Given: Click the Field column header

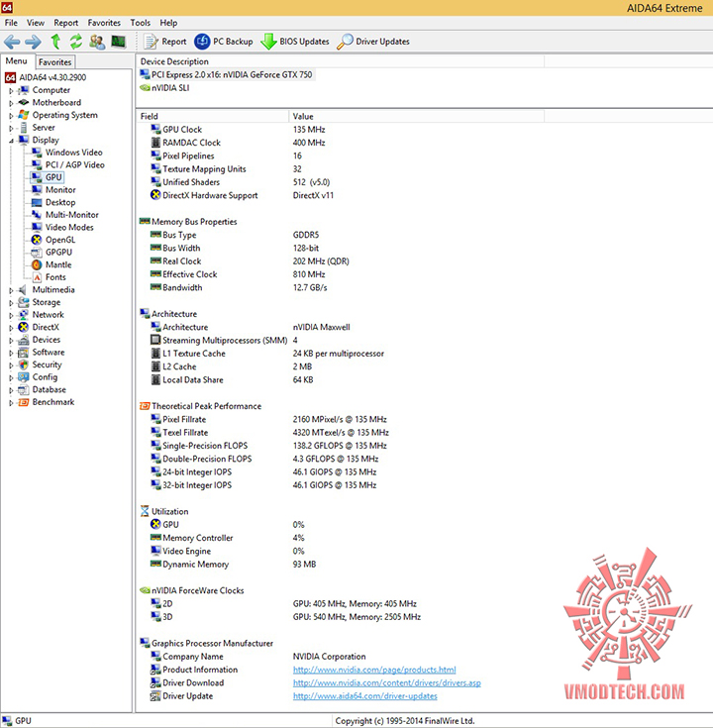Looking at the screenshot, I should pyautogui.click(x=214, y=116).
